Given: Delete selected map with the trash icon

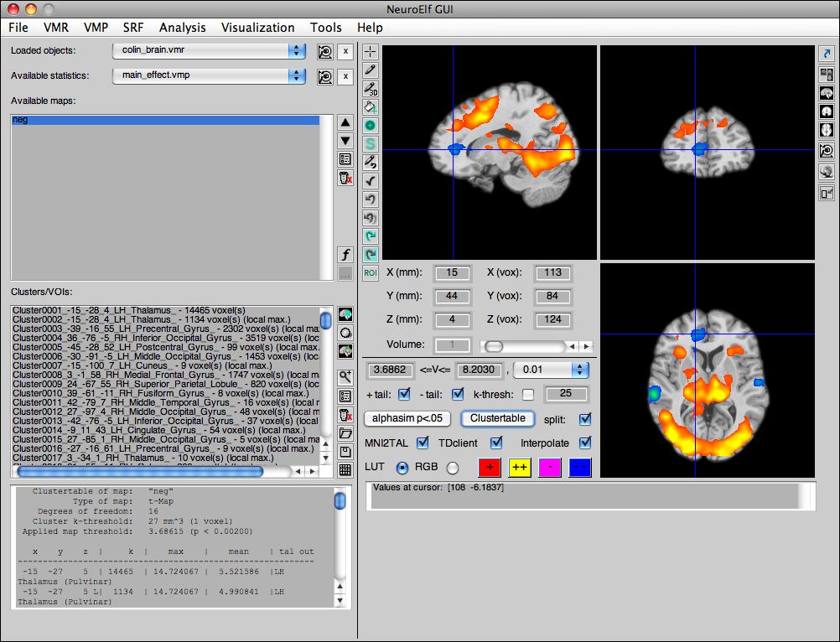Looking at the screenshot, I should 345,178.
